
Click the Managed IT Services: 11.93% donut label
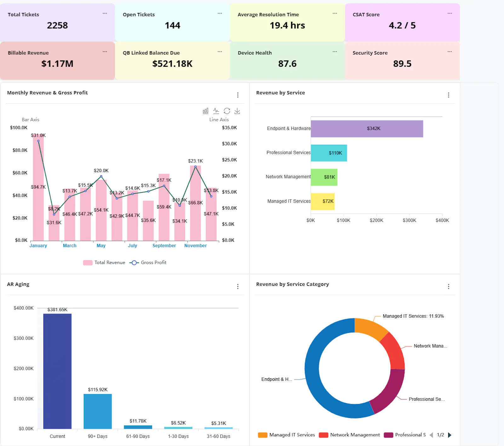[x=413, y=316]
